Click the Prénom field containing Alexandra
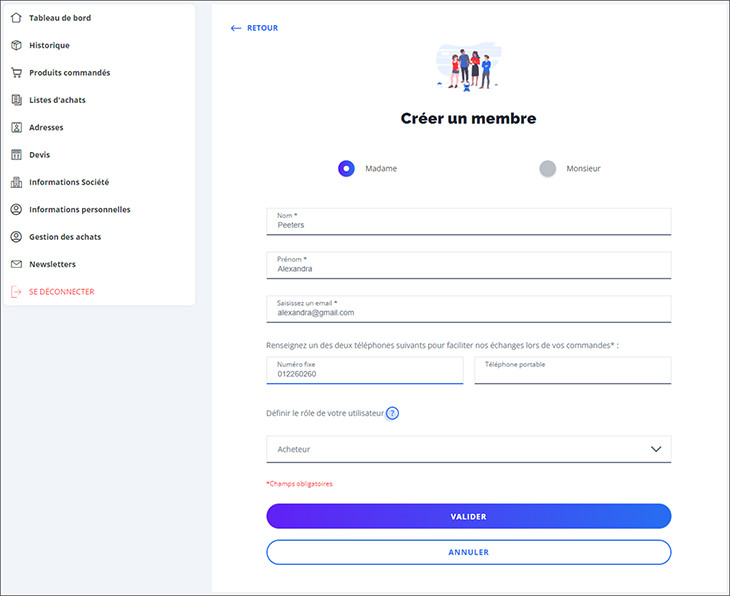Viewport: 730px width, 596px height. [x=468, y=265]
